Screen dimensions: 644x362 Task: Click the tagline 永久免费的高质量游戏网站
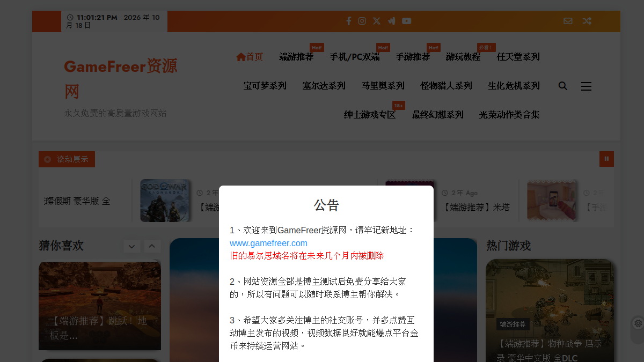pyautogui.click(x=115, y=113)
